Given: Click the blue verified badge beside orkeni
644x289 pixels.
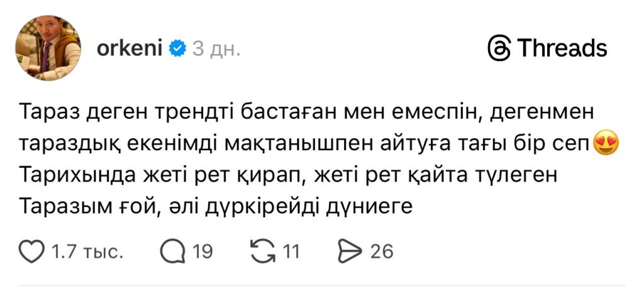Looking at the screenshot, I should [x=179, y=48].
